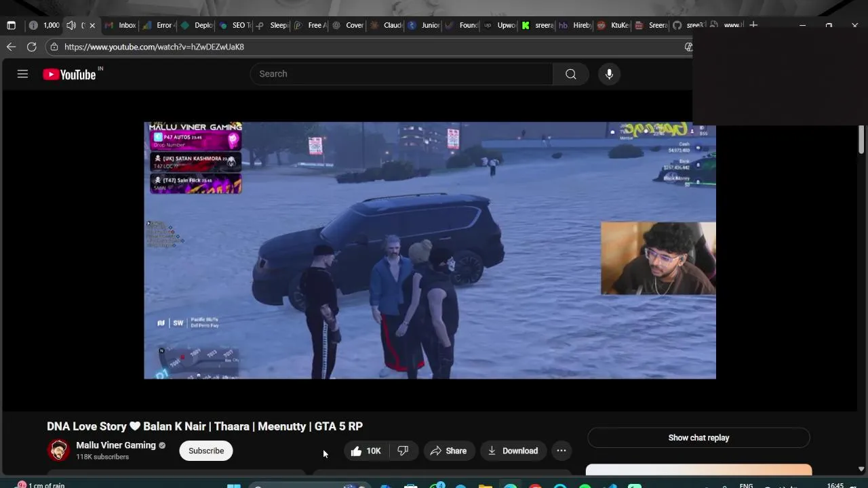Open the Windows Start button
This screenshot has height=488, width=868.
(234, 486)
